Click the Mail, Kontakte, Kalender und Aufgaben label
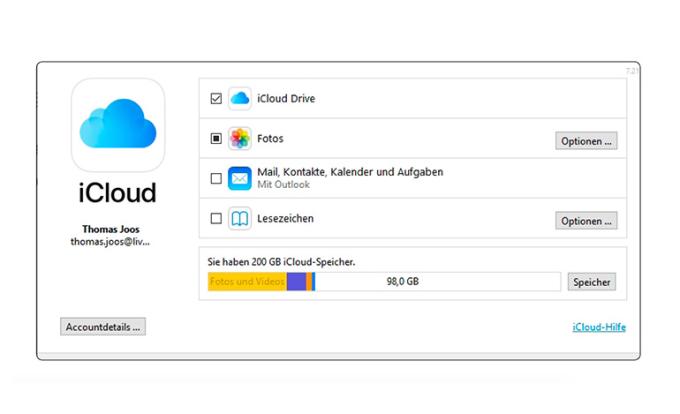Image resolution: width=680 pixels, height=414 pixels. click(350, 172)
